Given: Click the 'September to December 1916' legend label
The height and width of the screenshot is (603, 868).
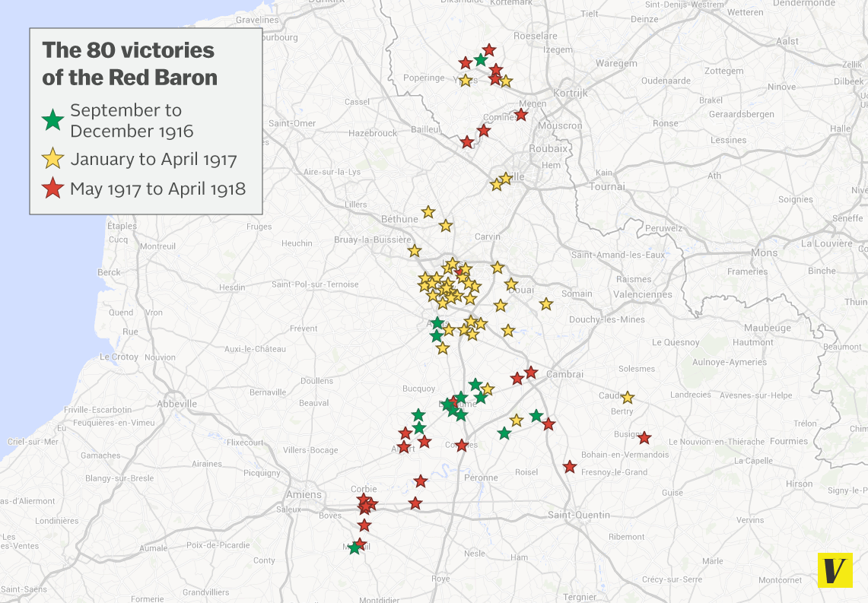Looking at the screenshot, I should pyautogui.click(x=132, y=121).
